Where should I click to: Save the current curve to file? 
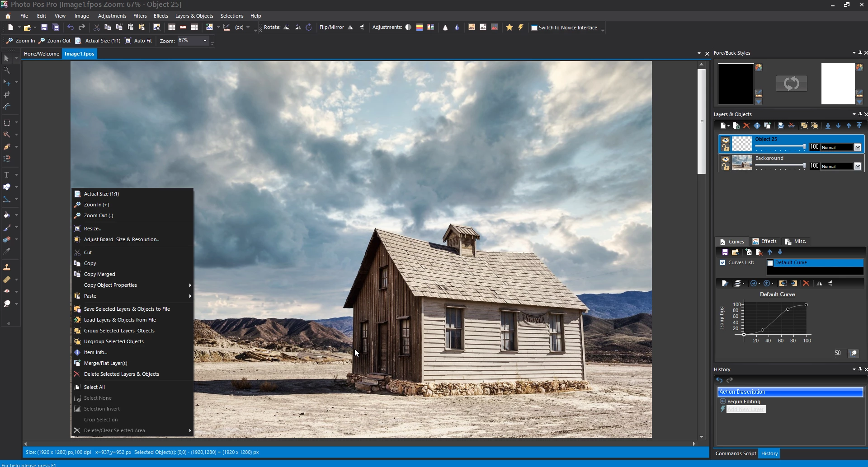pyautogui.click(x=725, y=252)
